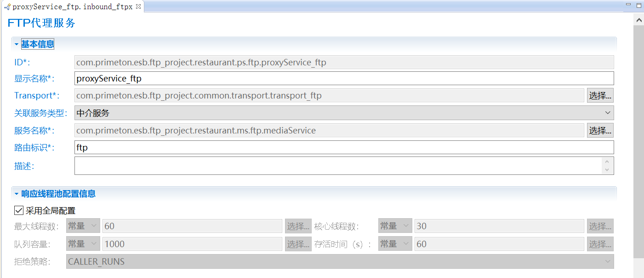Open the 最大线程数 常量 type dropdown
644x278 pixels.
pyautogui.click(x=83, y=226)
